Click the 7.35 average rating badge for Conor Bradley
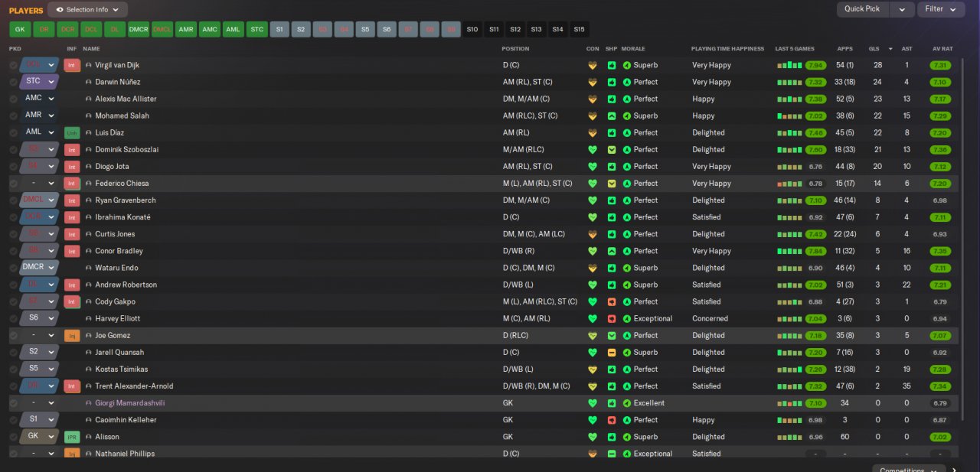 [x=940, y=251]
